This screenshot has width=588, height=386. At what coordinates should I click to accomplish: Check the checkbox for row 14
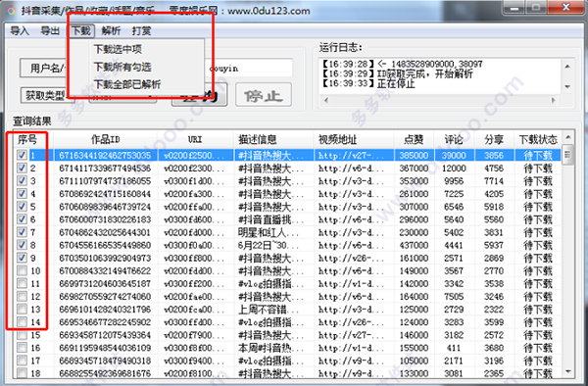(22, 322)
